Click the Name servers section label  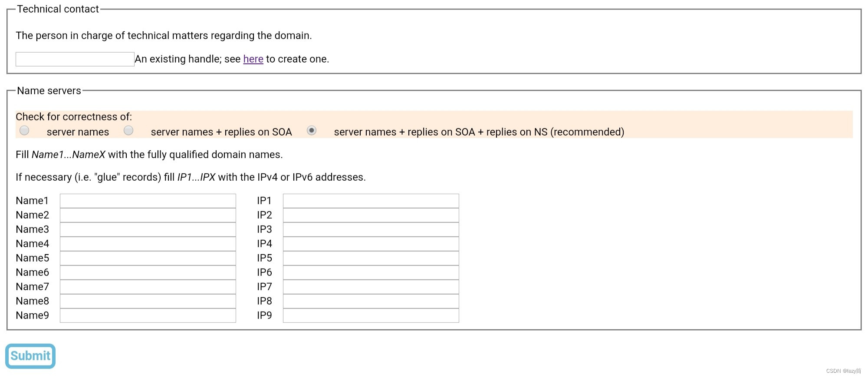tap(49, 91)
